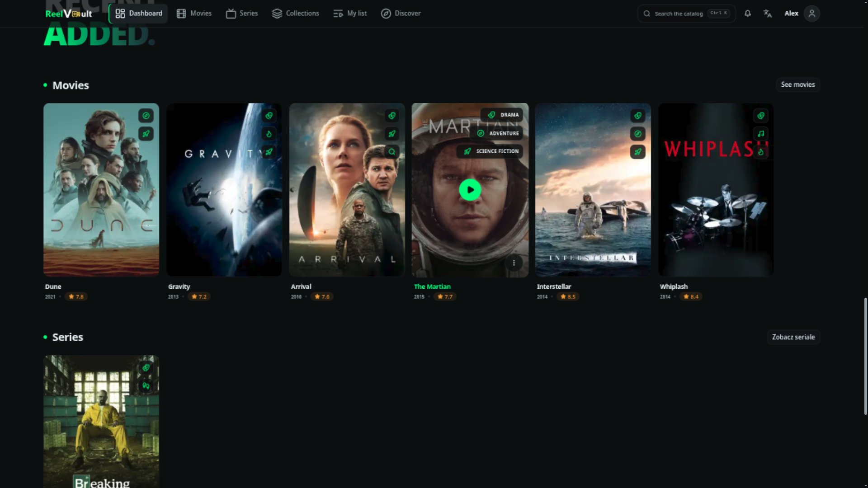Select the DRAMA genre tag on The Martian

502,115
